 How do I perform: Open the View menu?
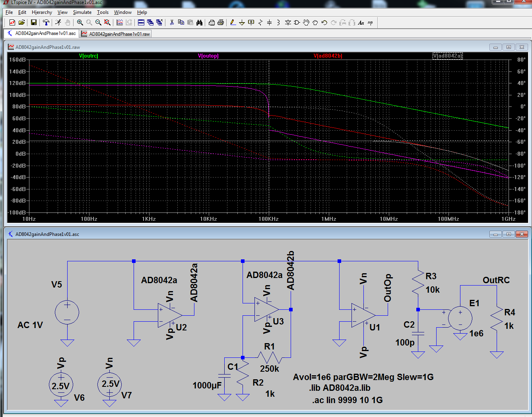pyautogui.click(x=62, y=12)
